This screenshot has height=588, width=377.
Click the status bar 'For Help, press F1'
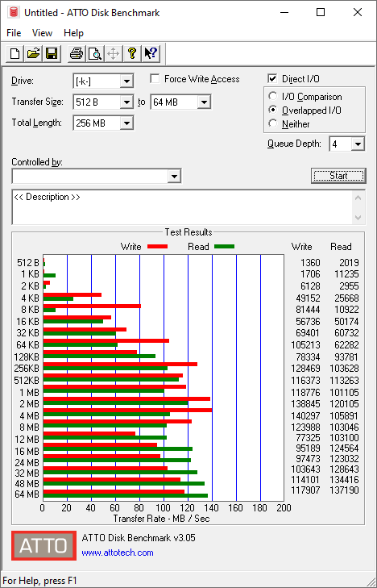39,581
